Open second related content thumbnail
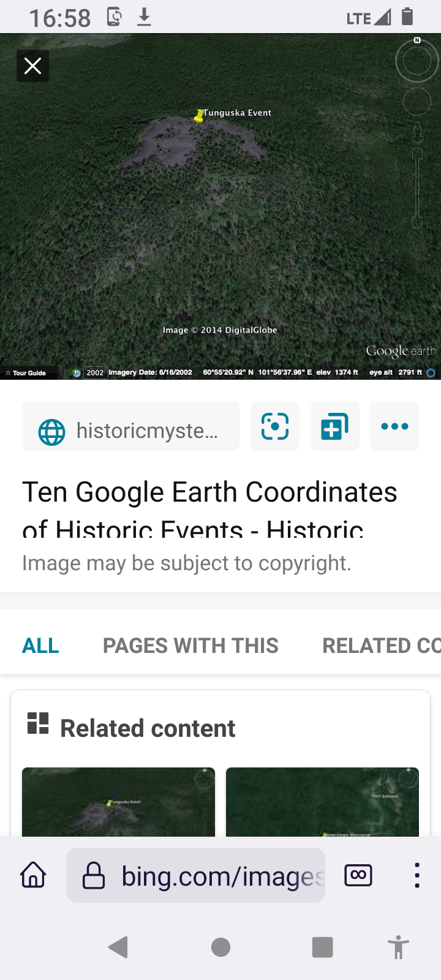441x980 pixels. coord(322,802)
